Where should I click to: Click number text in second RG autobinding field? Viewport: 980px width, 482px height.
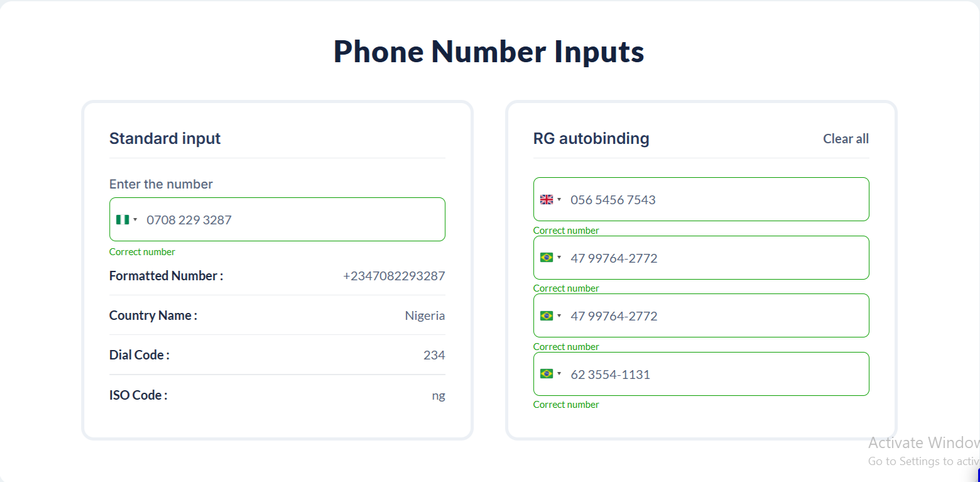point(614,258)
